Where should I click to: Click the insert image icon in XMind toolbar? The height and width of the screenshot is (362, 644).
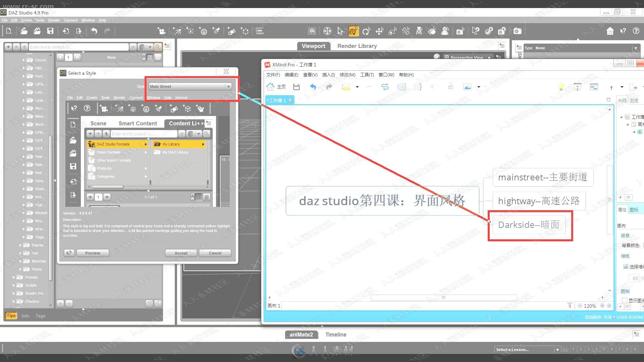(467, 87)
